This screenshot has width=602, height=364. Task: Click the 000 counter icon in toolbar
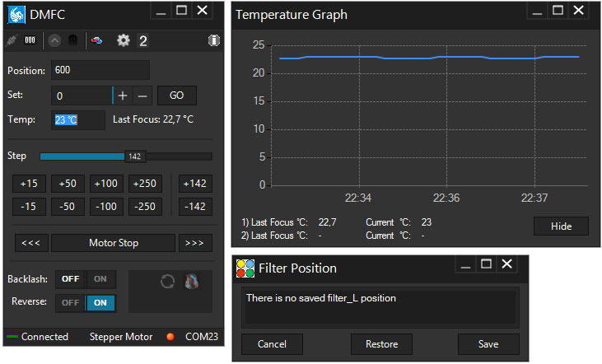pyautogui.click(x=30, y=40)
